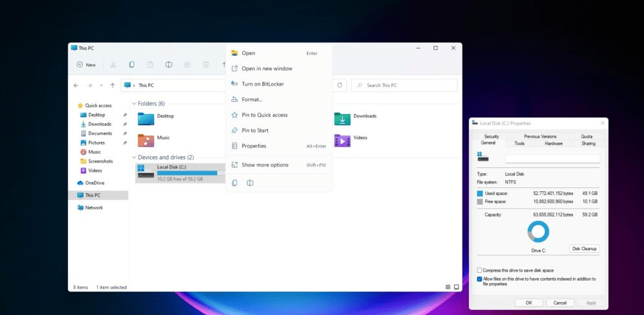Select Format... in context menu
Viewport: 644px width, 315px height.
(x=279, y=99)
